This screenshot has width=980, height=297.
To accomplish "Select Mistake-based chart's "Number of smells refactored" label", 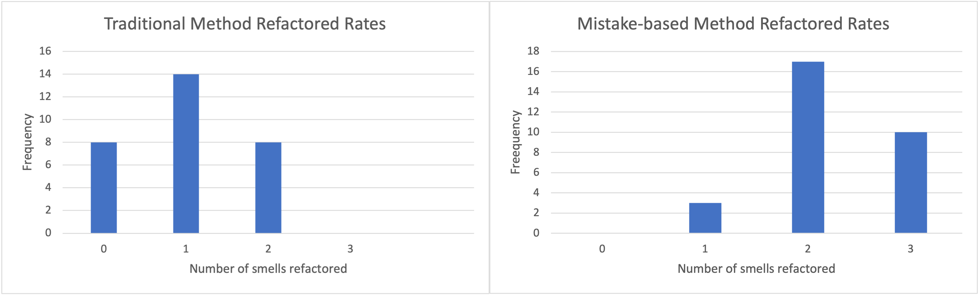I will tap(756, 269).
